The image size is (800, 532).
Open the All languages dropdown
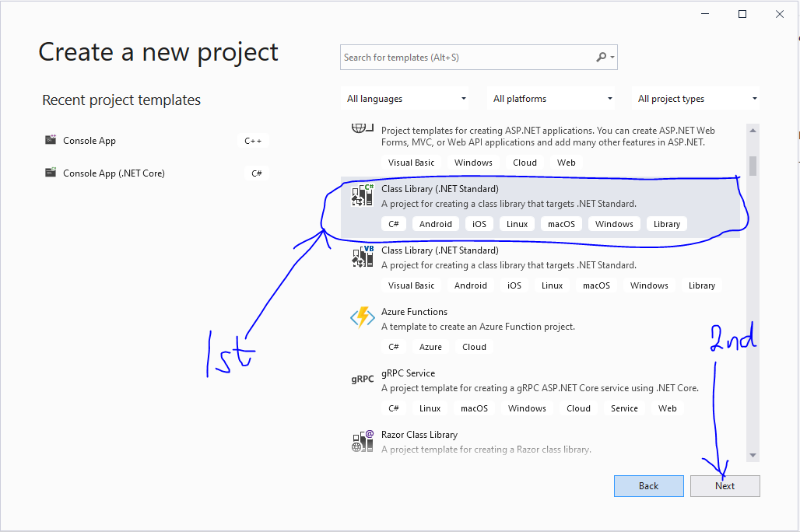click(405, 99)
